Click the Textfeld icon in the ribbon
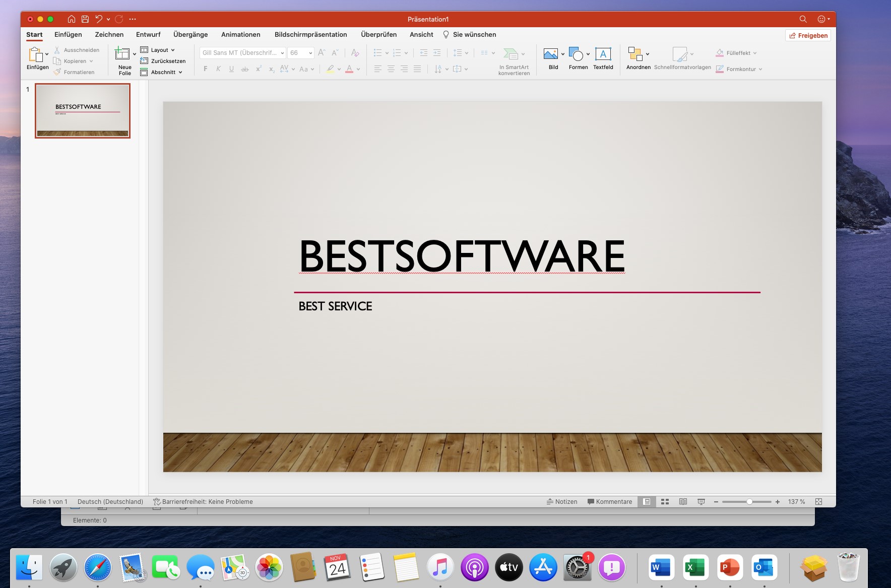Screen dimensions: 891x588 pyautogui.click(x=603, y=54)
